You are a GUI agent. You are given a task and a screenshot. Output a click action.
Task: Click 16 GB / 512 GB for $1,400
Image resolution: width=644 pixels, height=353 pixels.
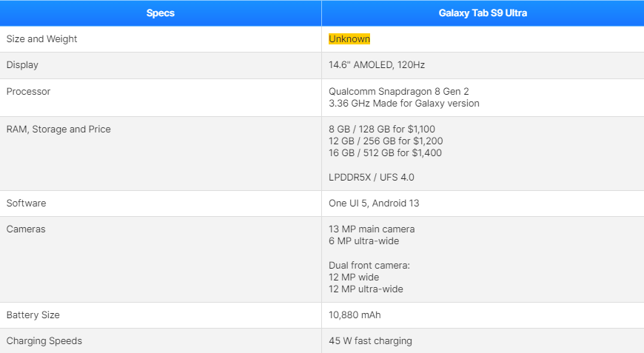[385, 153]
